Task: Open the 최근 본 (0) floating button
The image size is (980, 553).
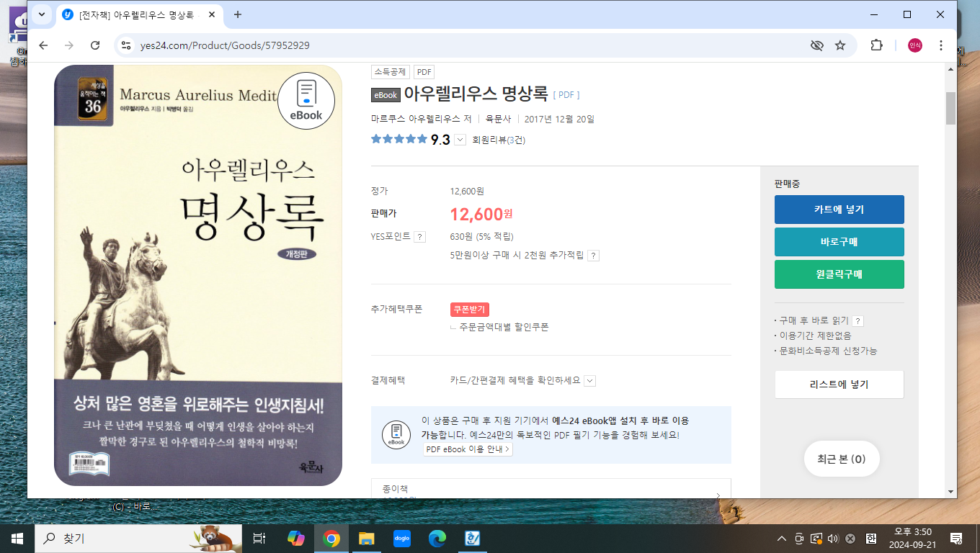Action: pos(842,459)
